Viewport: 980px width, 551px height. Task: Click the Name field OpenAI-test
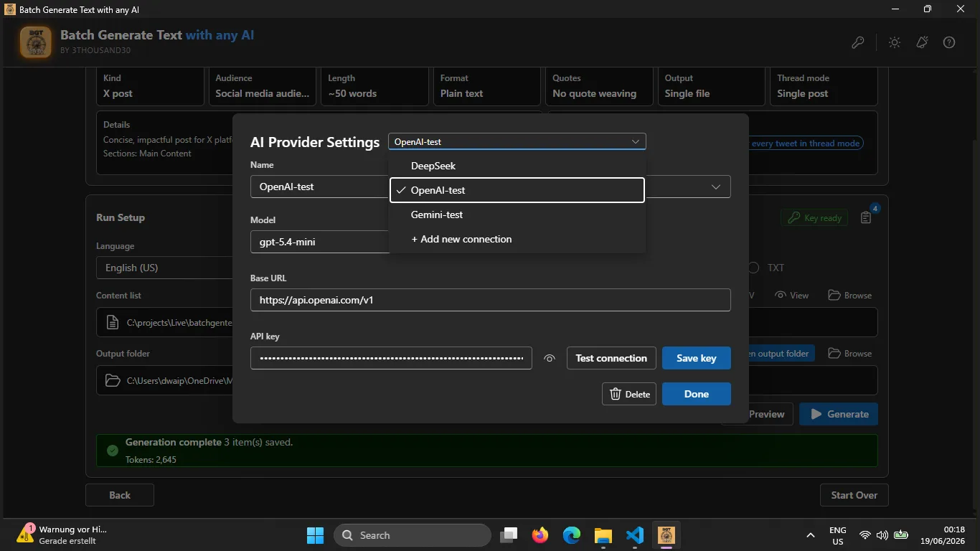point(319,187)
